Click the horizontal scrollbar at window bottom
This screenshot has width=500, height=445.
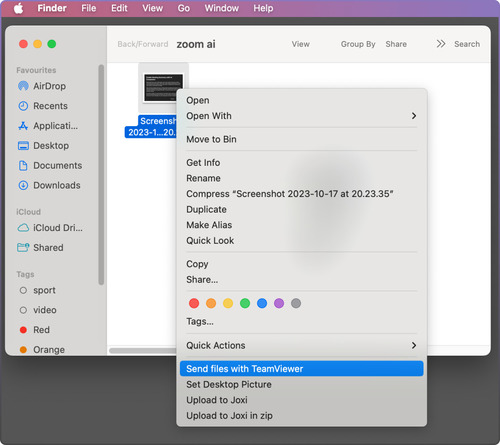143,351
